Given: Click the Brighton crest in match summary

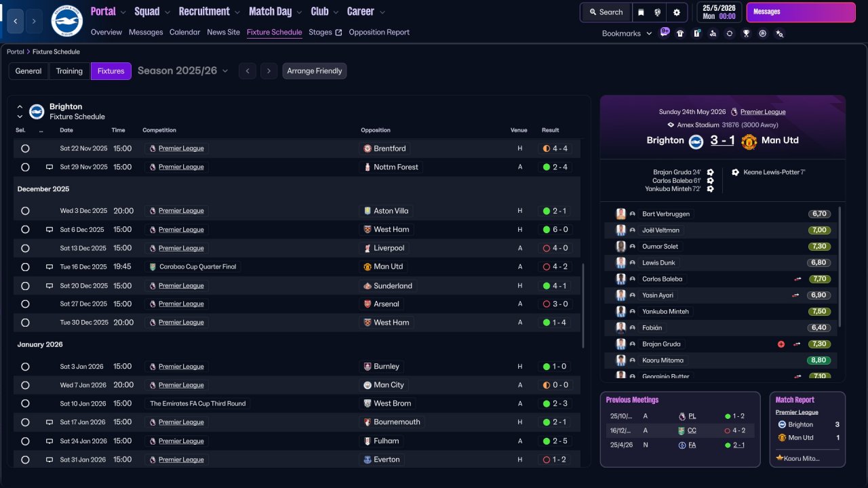Looking at the screenshot, I should point(696,141).
